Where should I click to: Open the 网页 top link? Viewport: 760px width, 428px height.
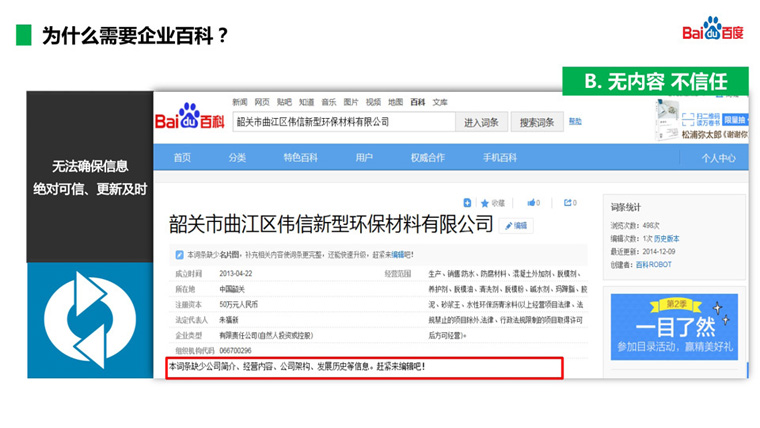click(x=262, y=102)
